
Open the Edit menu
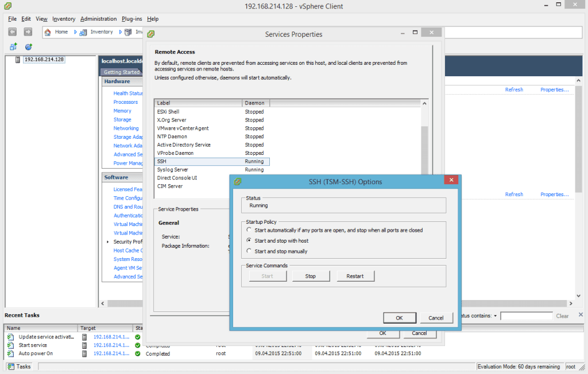[x=26, y=19]
